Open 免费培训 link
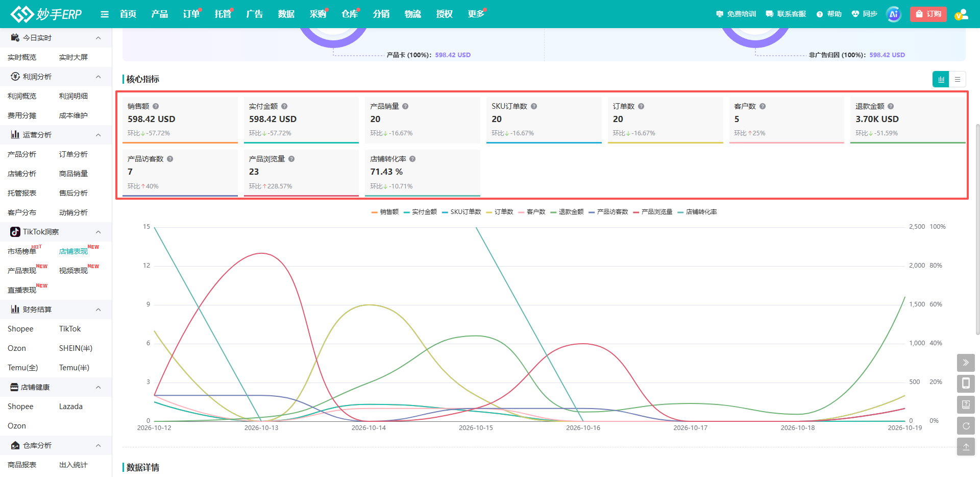 [736, 14]
